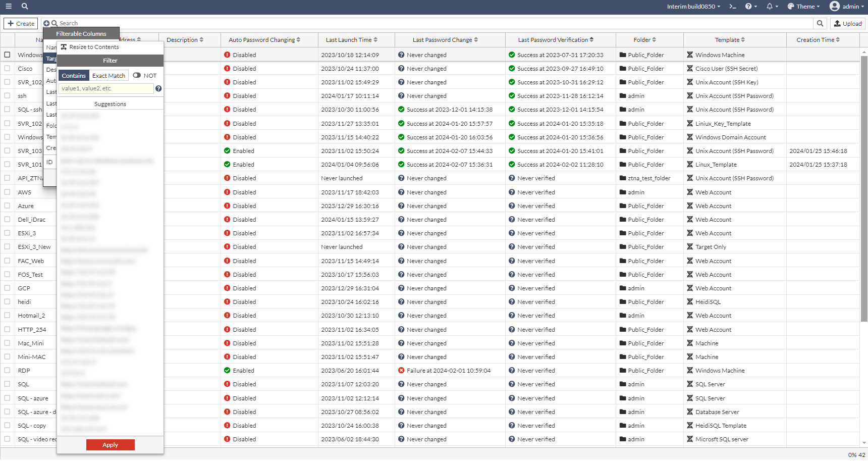Screen dimensions: 868x461
Task: Sort by Description column arrows
Action: pyautogui.click(x=201, y=40)
